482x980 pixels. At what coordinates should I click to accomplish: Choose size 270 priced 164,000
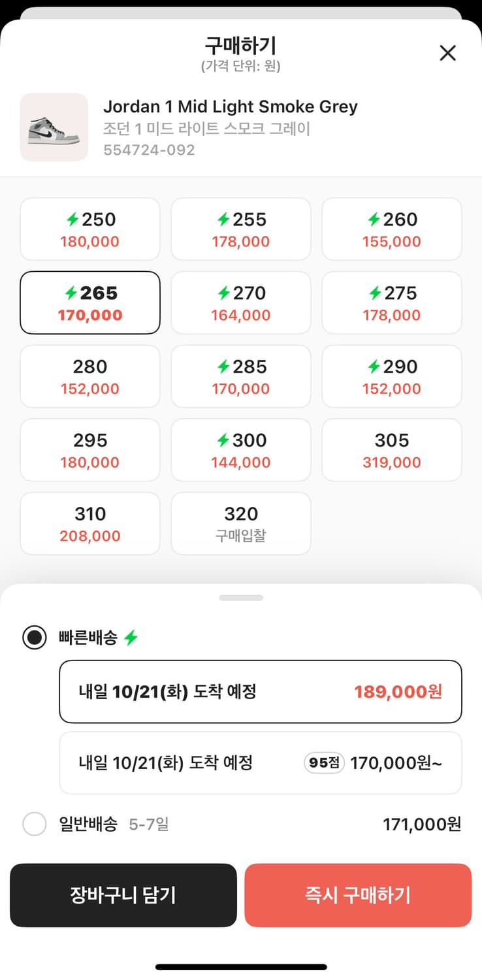pyautogui.click(x=241, y=303)
